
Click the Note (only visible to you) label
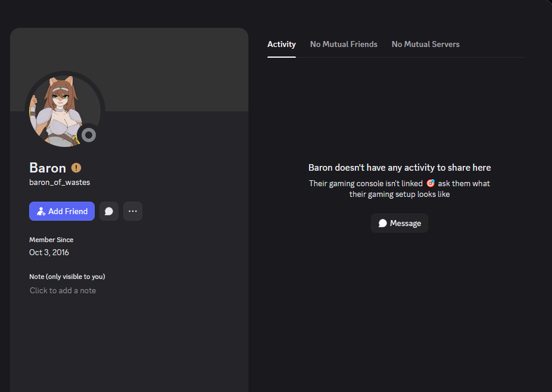click(x=67, y=277)
